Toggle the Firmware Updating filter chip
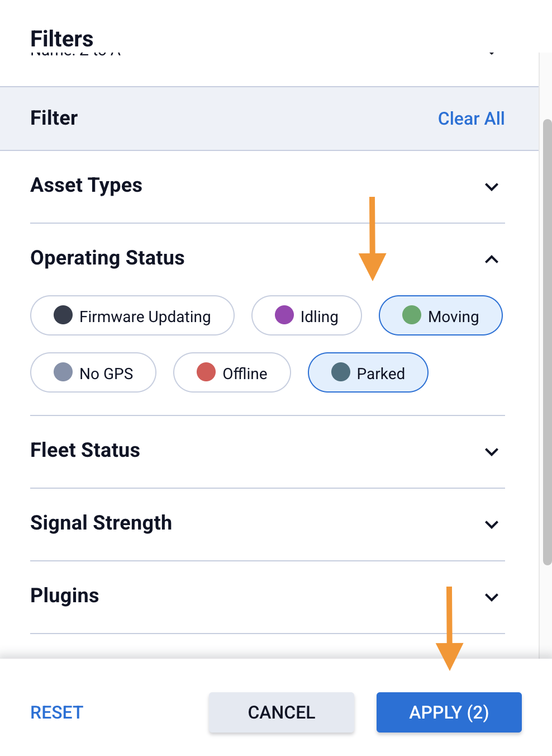The width and height of the screenshot is (552, 756). pyautogui.click(x=132, y=316)
